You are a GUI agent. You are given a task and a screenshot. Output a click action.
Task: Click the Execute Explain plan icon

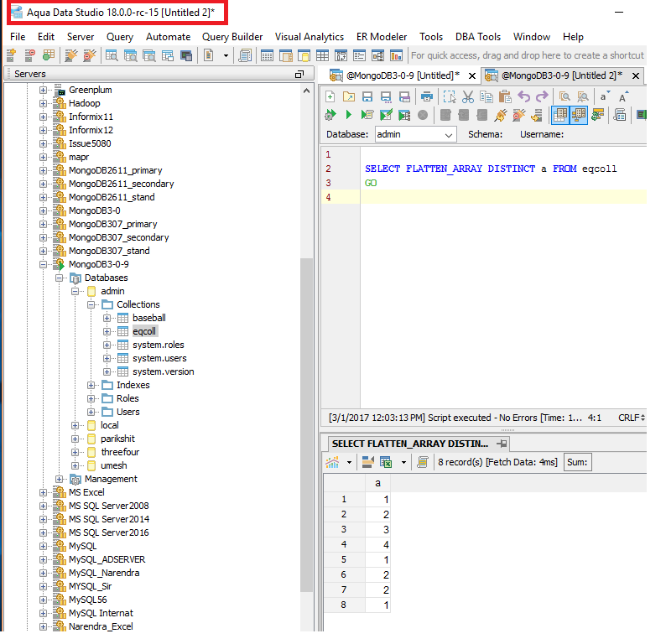point(404,115)
